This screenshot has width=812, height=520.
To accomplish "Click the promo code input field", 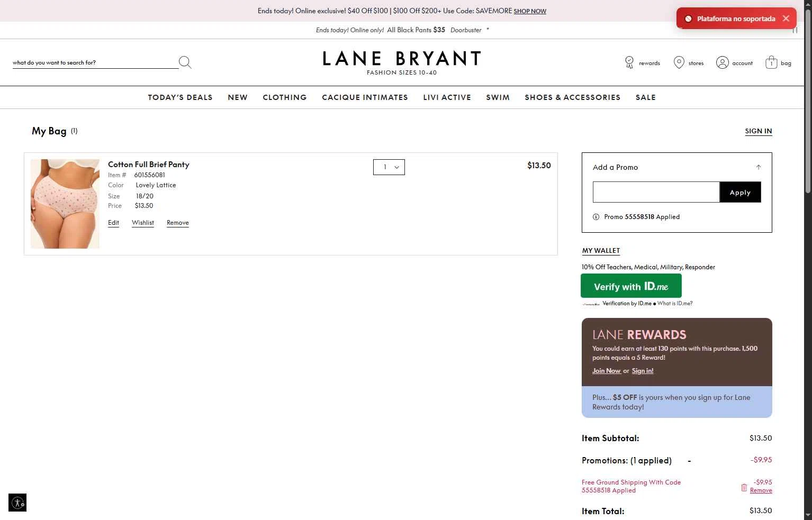I will tap(656, 192).
